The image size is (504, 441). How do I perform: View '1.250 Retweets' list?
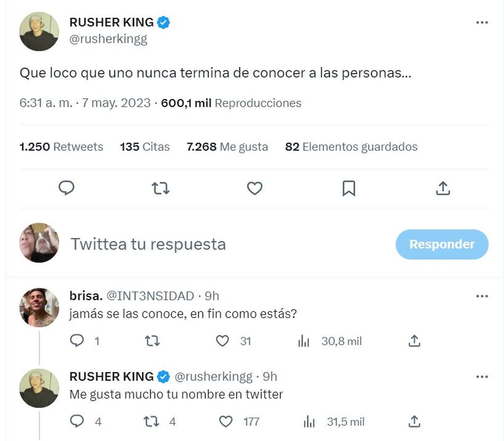pyautogui.click(x=61, y=147)
